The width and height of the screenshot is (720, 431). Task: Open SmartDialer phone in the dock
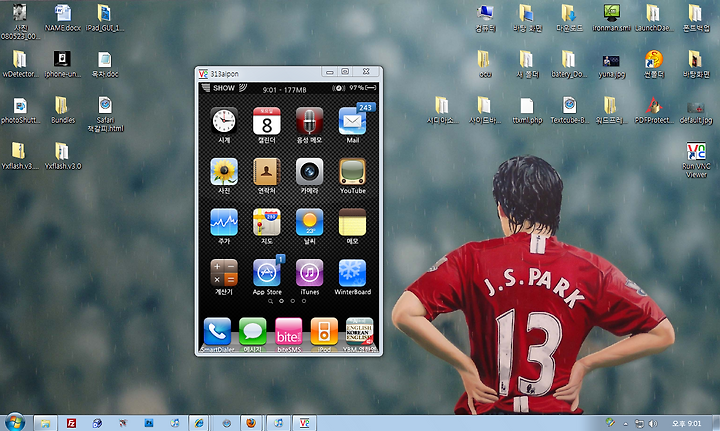coord(217,331)
